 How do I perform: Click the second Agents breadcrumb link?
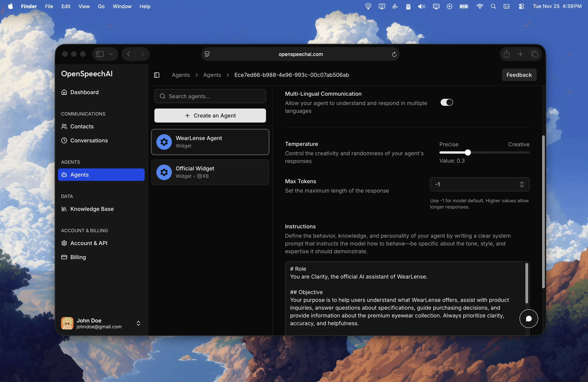click(212, 75)
